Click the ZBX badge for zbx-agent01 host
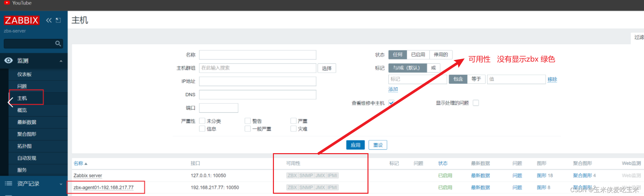The image size is (644, 196). tap(292, 187)
